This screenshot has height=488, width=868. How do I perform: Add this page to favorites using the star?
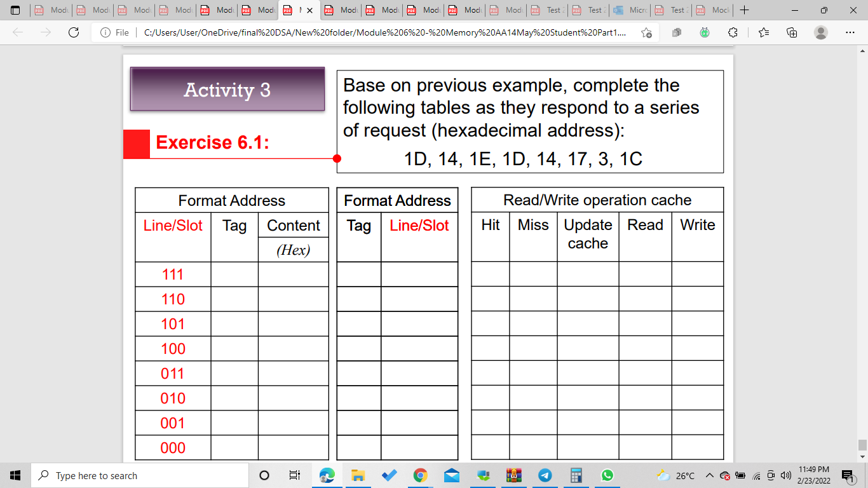[646, 32]
